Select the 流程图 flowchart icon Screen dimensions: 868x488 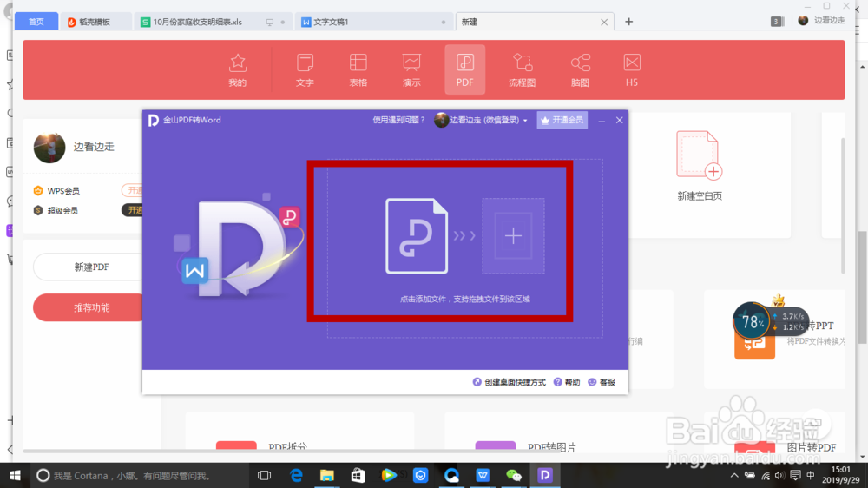point(522,70)
